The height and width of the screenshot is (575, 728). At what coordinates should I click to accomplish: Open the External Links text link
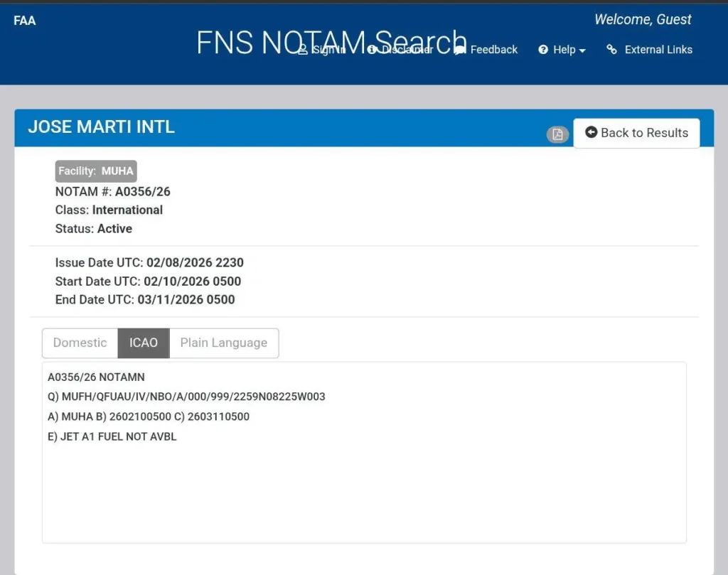(x=658, y=50)
